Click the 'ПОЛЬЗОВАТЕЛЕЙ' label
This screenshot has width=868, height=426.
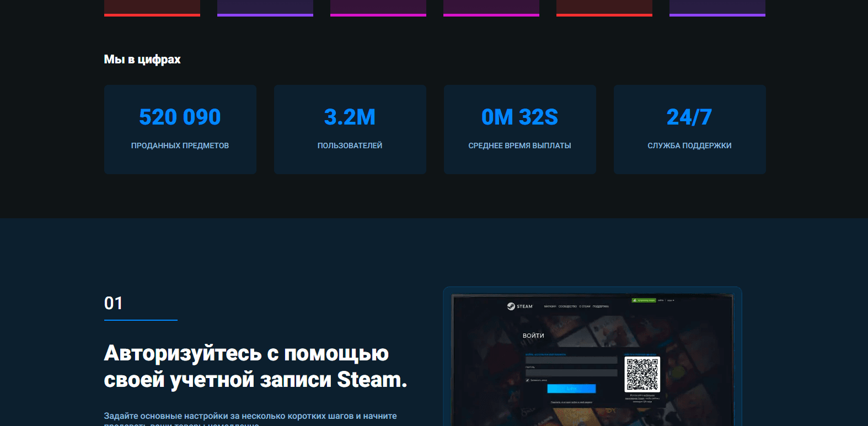350,145
